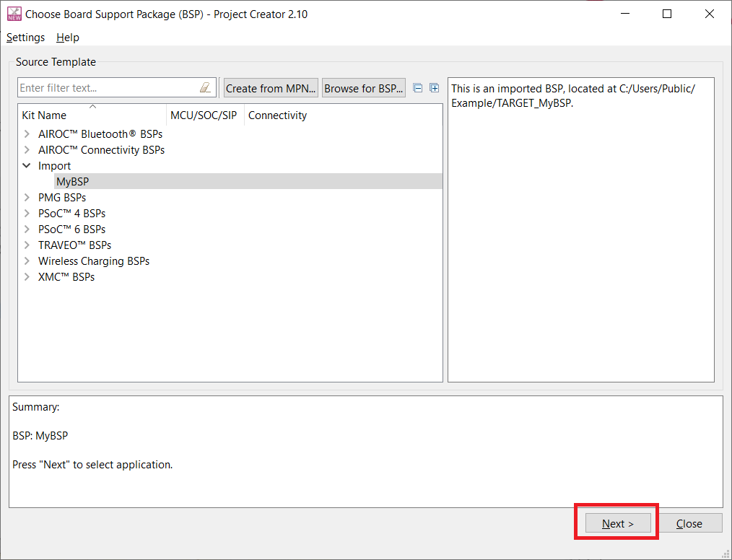The width and height of the screenshot is (732, 560).
Task: Collapse the Import group
Action: point(27,166)
